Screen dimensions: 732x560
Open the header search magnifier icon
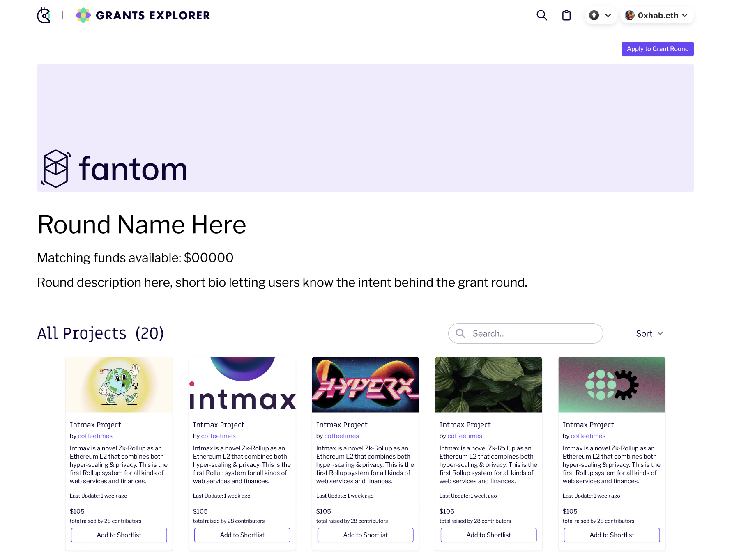[542, 15]
